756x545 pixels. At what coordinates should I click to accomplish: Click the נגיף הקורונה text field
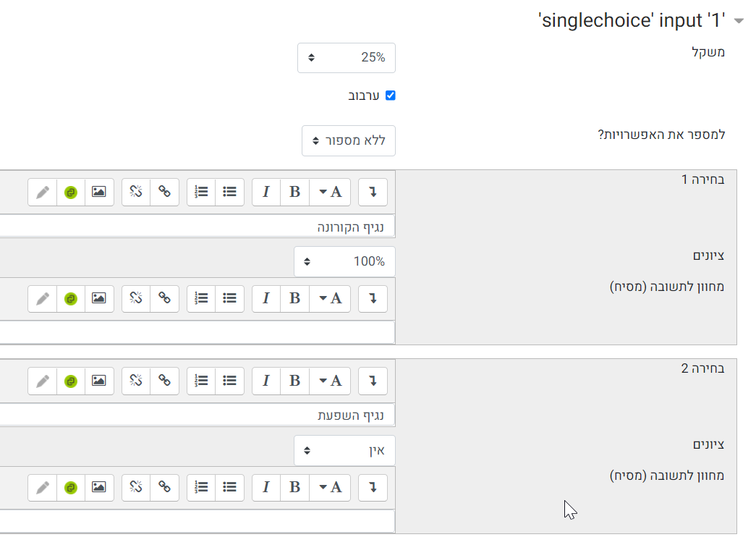[197, 227]
